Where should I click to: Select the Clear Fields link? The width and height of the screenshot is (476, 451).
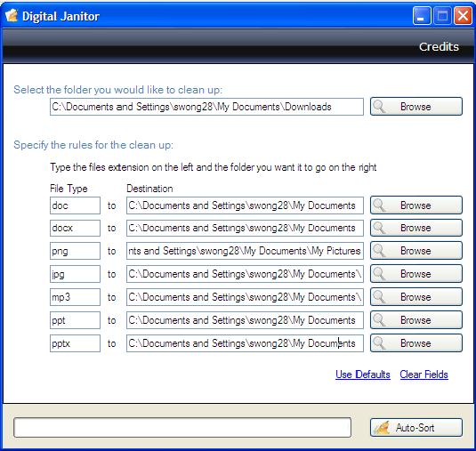pos(424,374)
